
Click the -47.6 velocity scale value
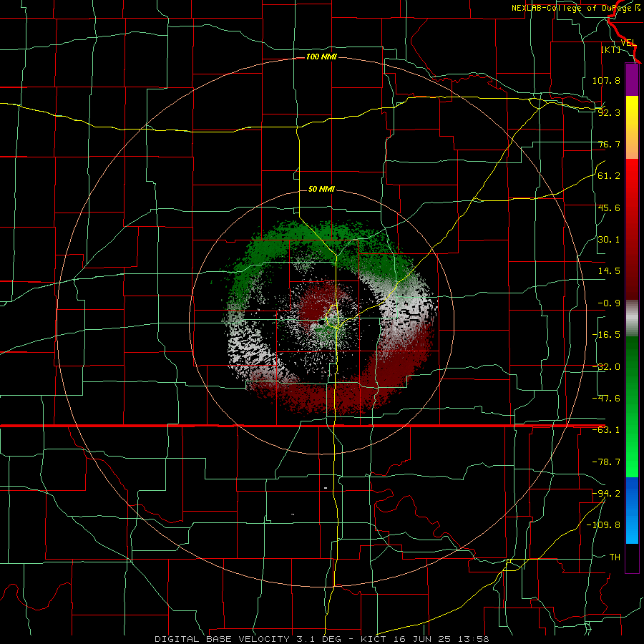606,399
